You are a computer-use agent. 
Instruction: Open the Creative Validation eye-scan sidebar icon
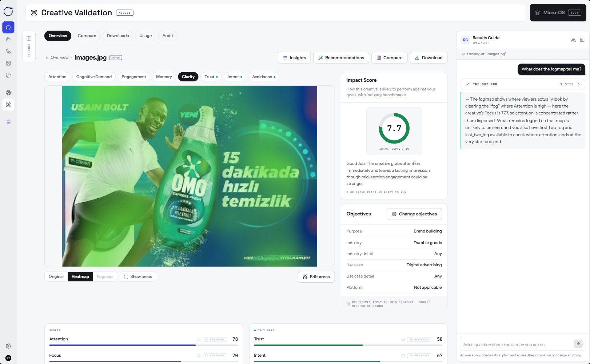click(8, 105)
